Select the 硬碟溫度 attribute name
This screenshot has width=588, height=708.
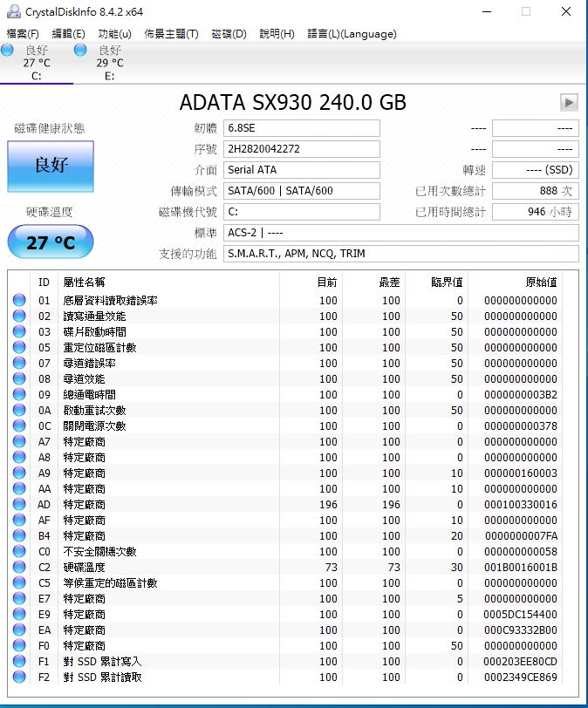(x=84, y=567)
